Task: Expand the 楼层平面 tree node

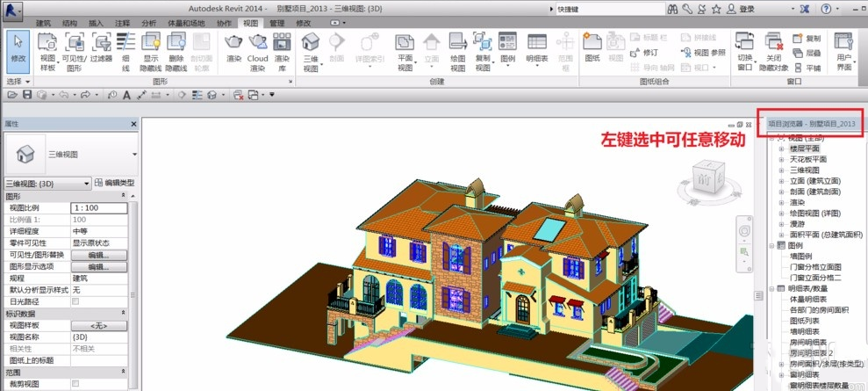Action: click(782, 148)
